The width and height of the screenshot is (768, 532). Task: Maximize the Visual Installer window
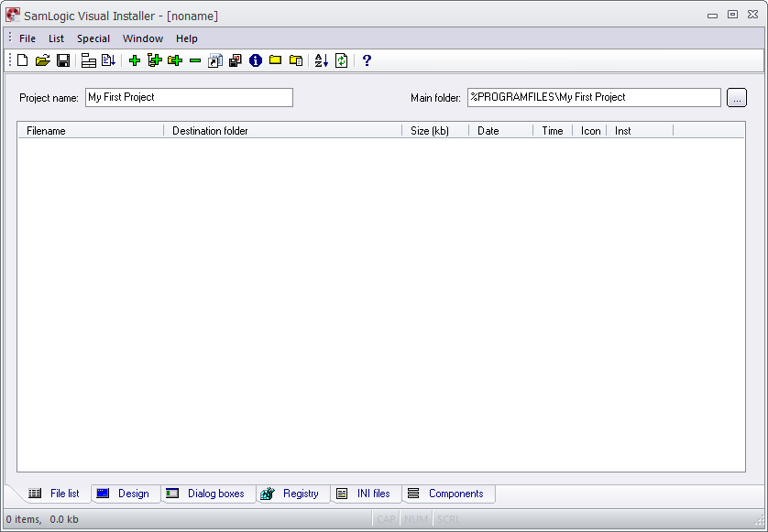tap(733, 15)
